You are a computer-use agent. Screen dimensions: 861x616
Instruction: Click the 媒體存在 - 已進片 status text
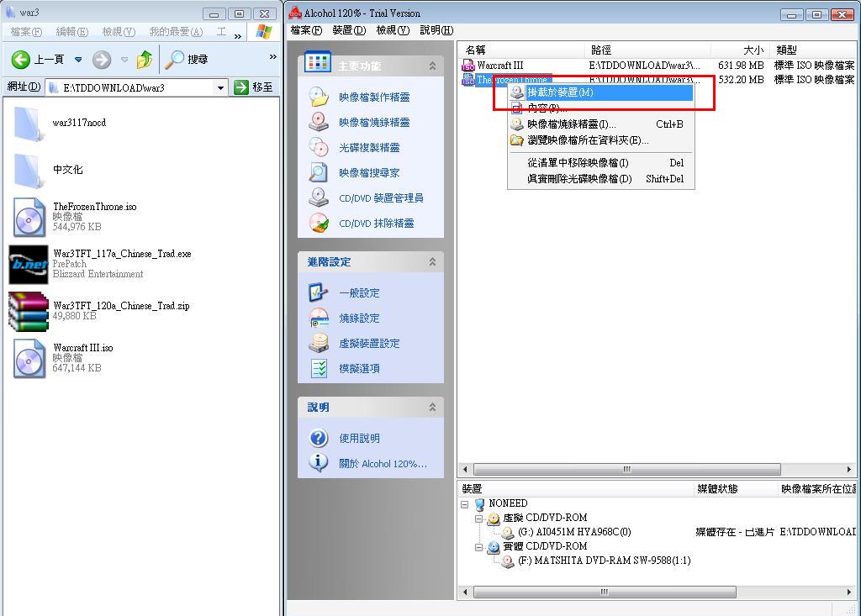coord(735,532)
